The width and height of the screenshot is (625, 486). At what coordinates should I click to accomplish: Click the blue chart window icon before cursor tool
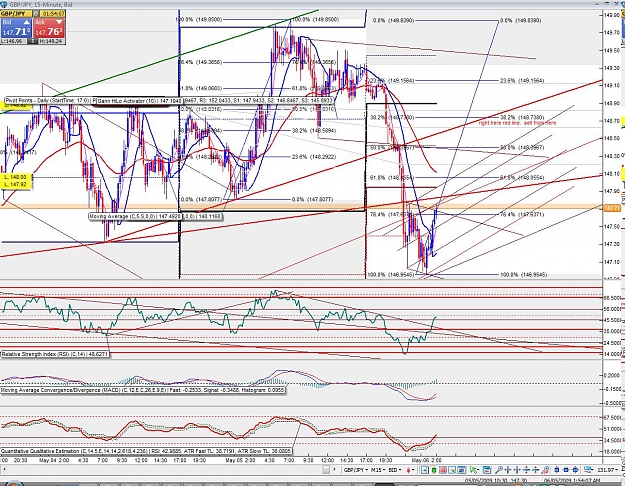point(462,470)
